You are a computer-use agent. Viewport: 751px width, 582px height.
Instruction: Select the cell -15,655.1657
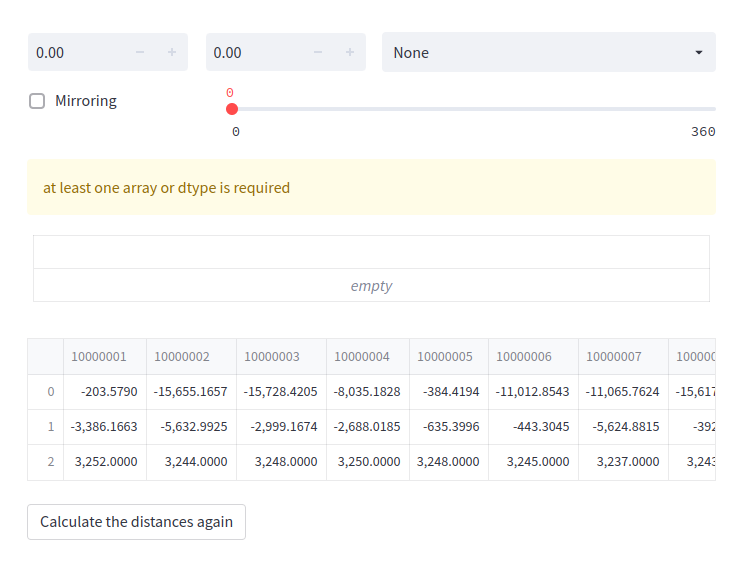[x=192, y=392]
